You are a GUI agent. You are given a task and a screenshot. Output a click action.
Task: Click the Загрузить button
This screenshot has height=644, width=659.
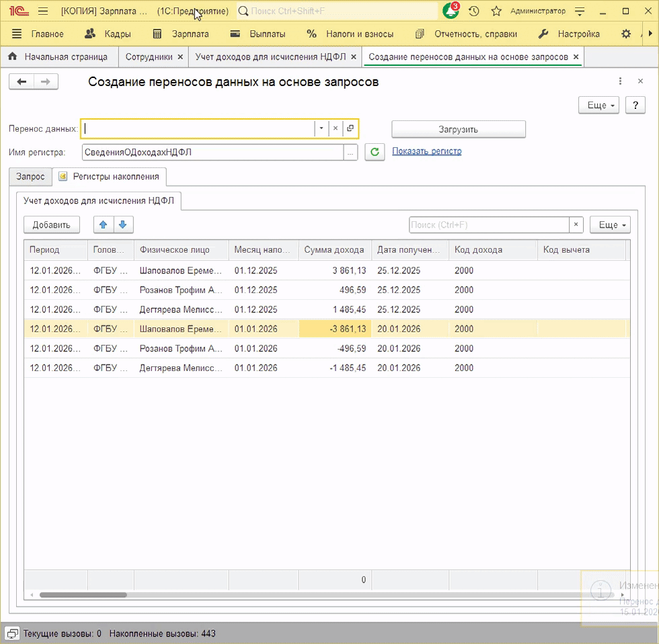[459, 129]
